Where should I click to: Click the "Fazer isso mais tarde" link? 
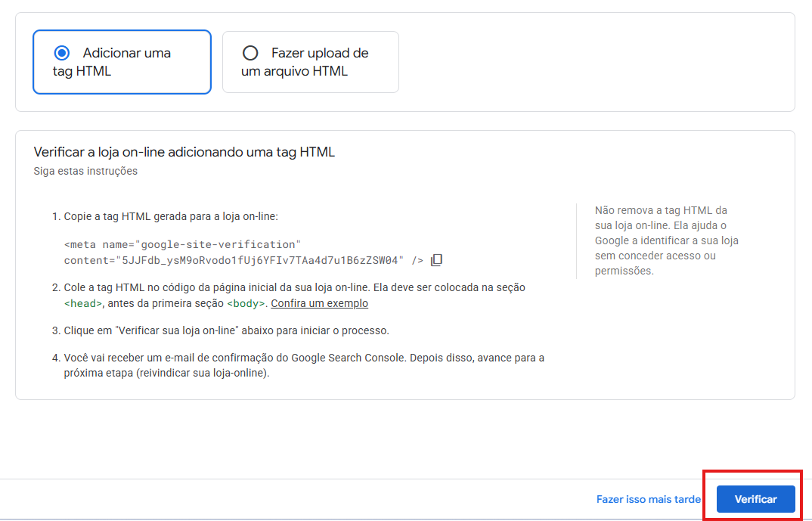(648, 499)
